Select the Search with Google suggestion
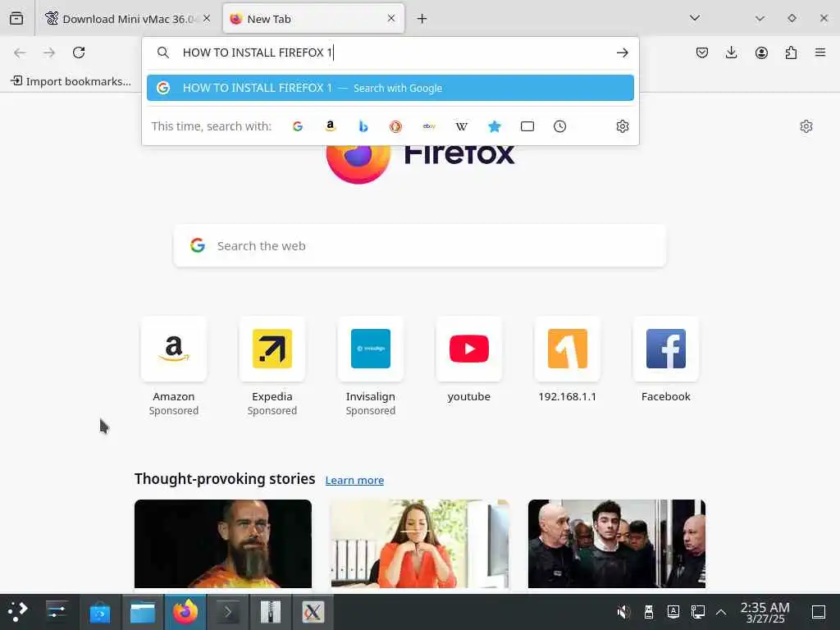 click(390, 88)
